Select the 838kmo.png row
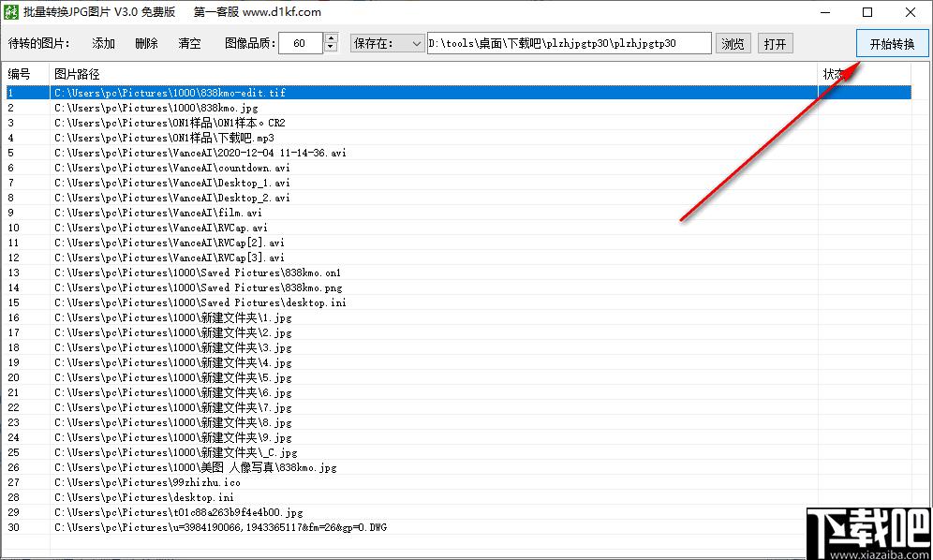The image size is (933, 560). click(197, 287)
